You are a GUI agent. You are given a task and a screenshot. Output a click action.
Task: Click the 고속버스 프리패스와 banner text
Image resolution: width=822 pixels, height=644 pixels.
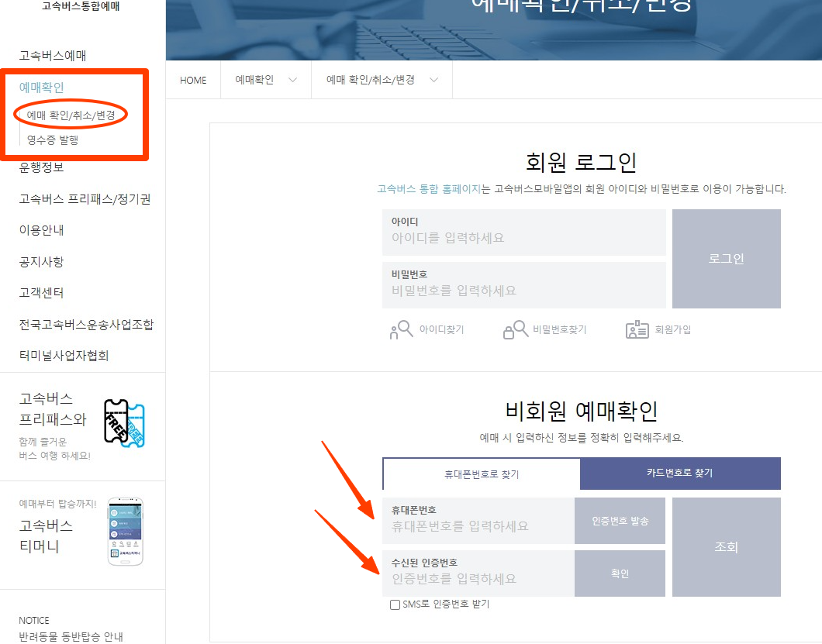click(x=53, y=409)
